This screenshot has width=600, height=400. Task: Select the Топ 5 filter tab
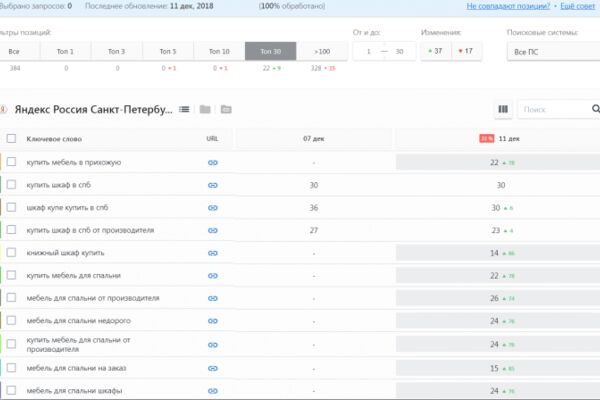pyautogui.click(x=168, y=51)
